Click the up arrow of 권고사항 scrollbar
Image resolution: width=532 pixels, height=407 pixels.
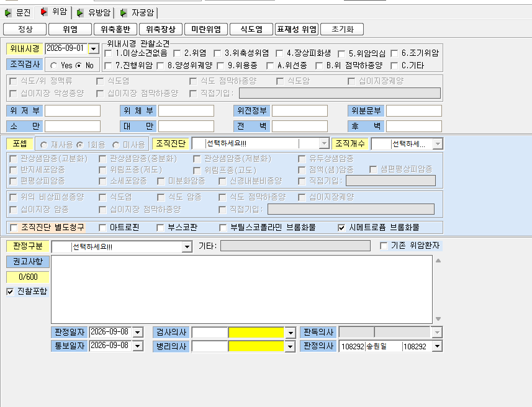[438, 261]
